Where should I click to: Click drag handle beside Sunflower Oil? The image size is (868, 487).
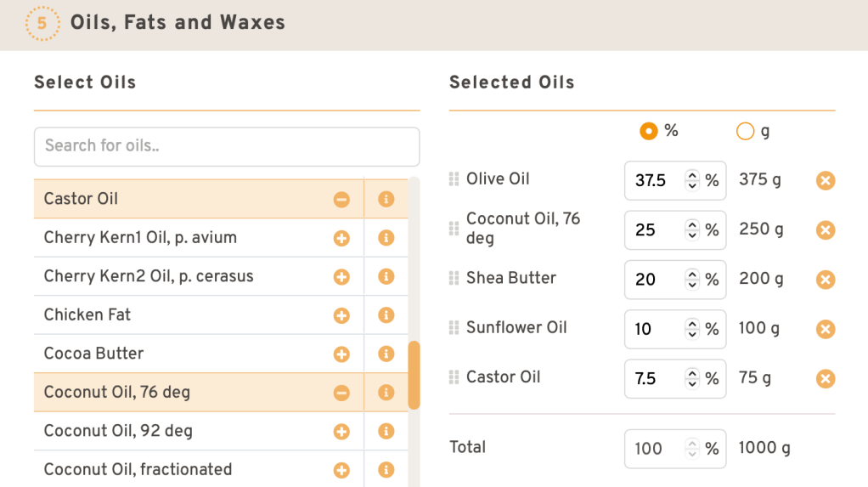pyautogui.click(x=454, y=328)
